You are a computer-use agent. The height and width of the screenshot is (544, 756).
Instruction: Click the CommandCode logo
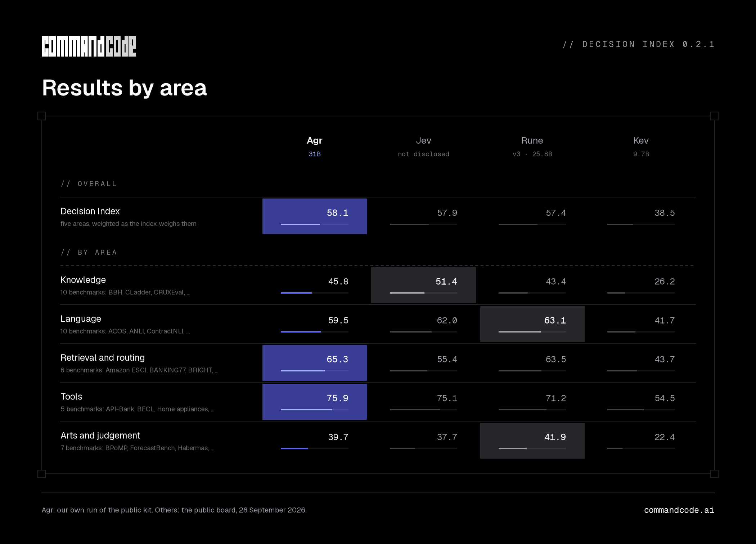coord(89,46)
